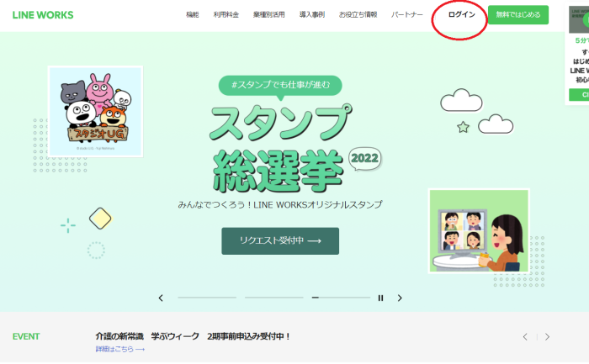Viewport: 589px width, 364px height.
Task: Open the 利用料金 menu item
Action: tap(226, 14)
